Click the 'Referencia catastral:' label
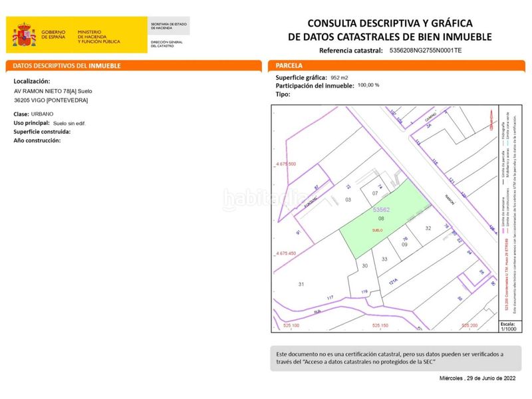 (351, 51)
